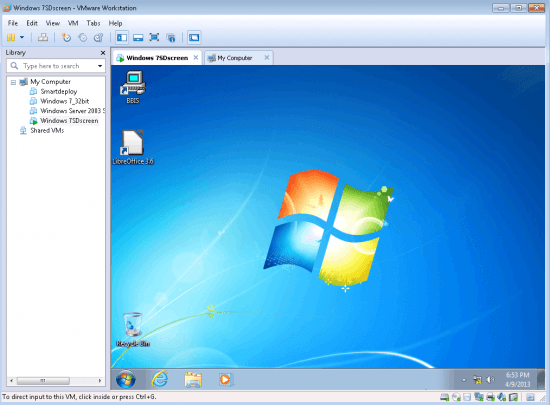The height and width of the screenshot is (405, 550).
Task: Open the Help menu
Action: pos(115,23)
